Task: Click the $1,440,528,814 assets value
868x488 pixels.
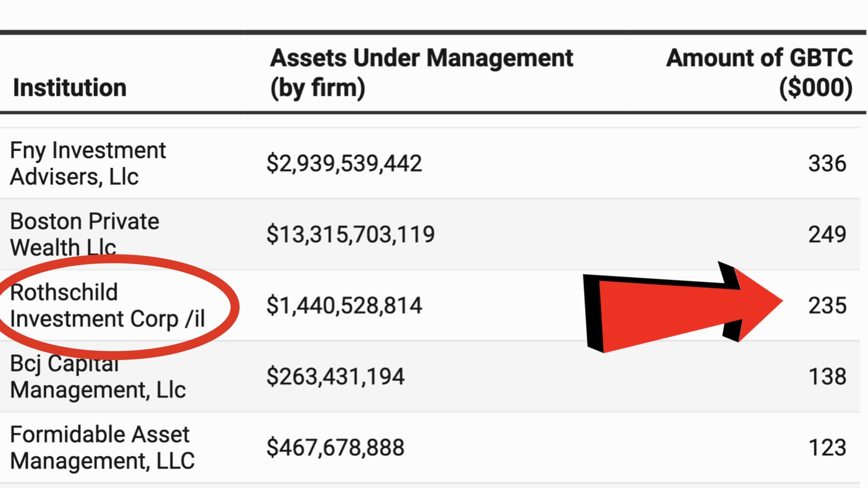Action: pos(344,306)
